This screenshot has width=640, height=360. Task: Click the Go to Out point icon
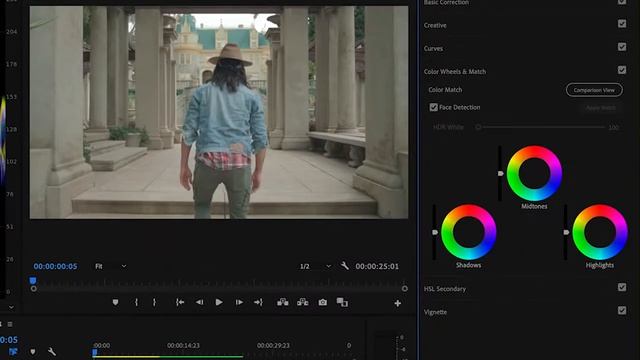pyautogui.click(x=258, y=302)
